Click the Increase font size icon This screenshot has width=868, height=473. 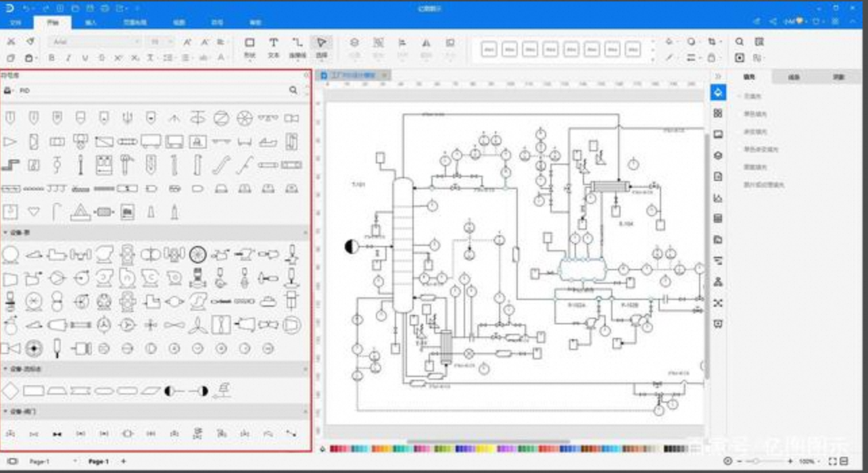[x=188, y=42]
